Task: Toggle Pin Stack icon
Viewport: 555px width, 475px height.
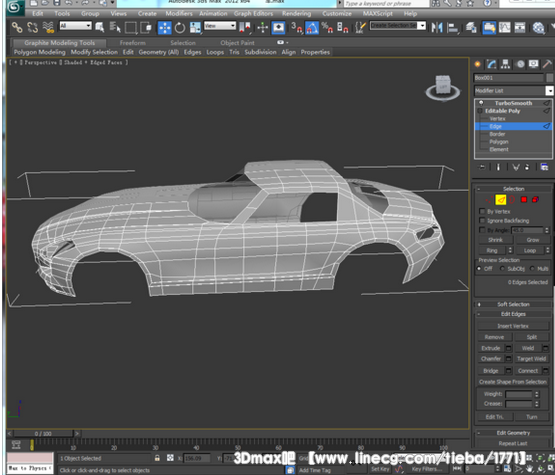Action: pos(482,167)
